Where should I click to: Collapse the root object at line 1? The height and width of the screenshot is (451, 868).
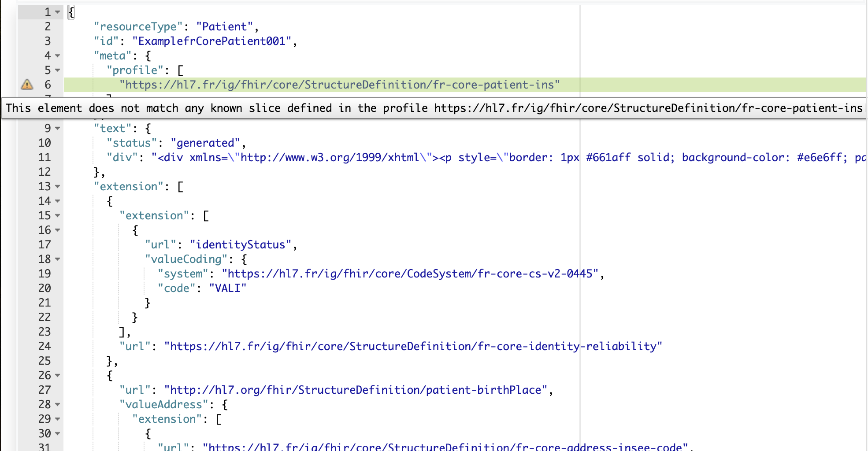coord(58,12)
